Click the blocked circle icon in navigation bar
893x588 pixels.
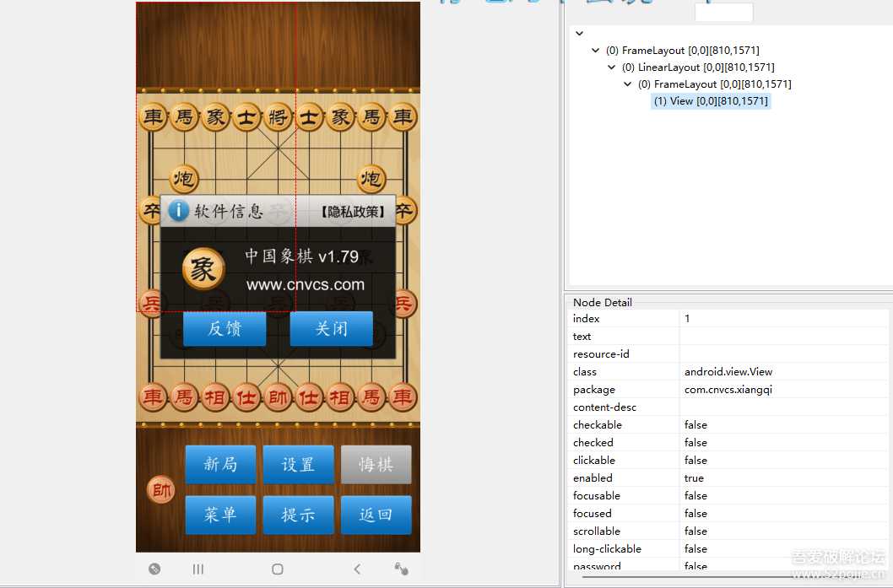point(154,569)
